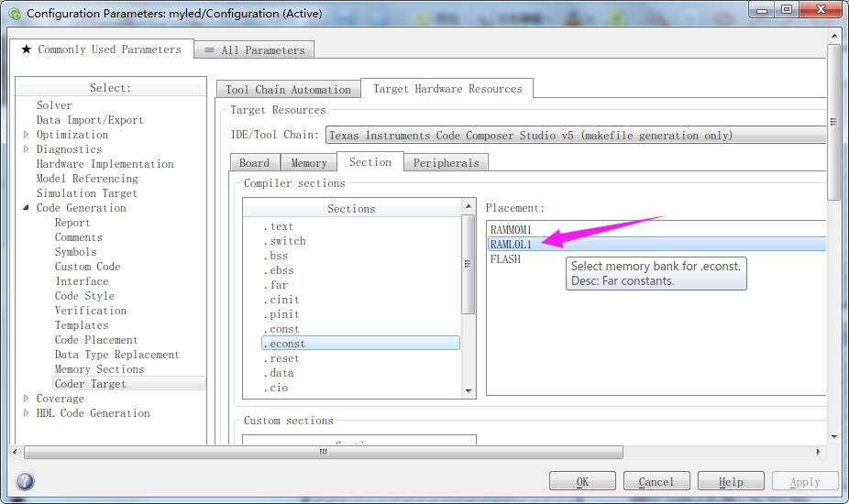Select Coder Target in the tree
Image resolution: width=849 pixels, height=504 pixels.
coord(91,383)
